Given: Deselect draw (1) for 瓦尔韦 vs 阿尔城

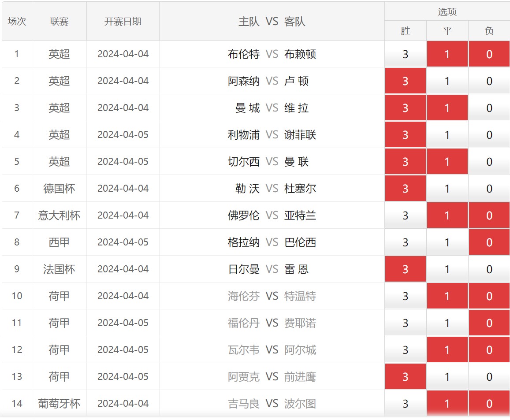Looking at the screenshot, I should tap(447, 350).
